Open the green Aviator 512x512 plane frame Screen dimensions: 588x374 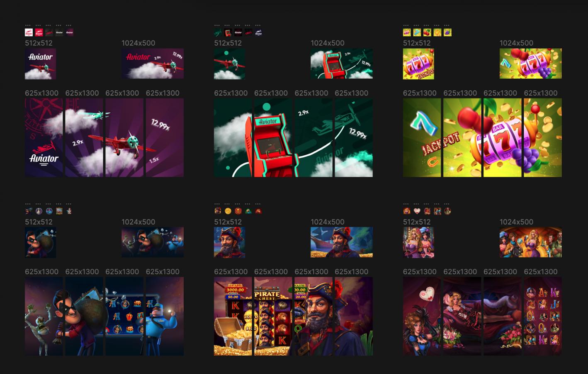coord(229,64)
